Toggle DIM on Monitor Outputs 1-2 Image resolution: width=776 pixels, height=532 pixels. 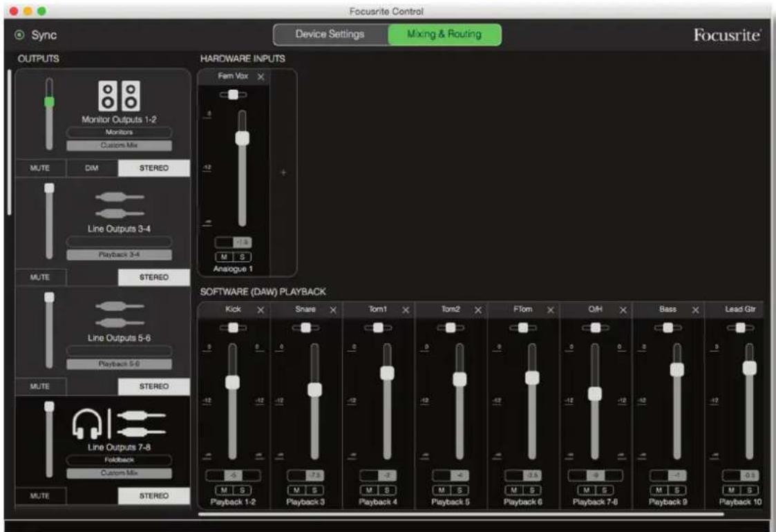pos(91,169)
